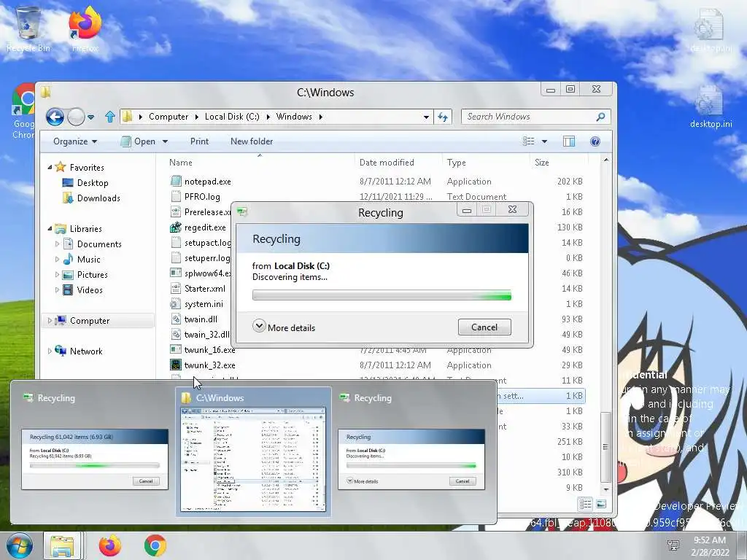Collapse the Favorites tree group

pos(50,167)
